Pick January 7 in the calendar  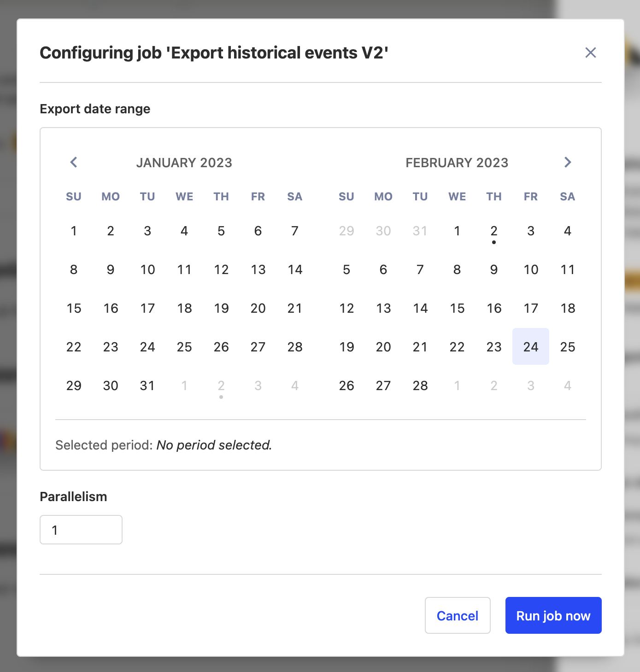pos(295,231)
